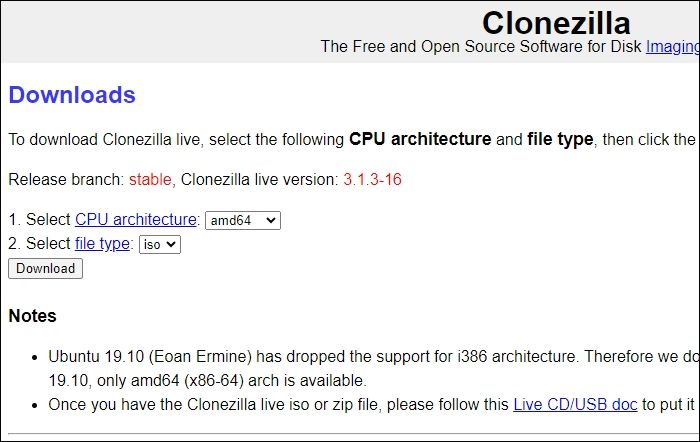Click the red 'stable' release branch text
Screen dimensions: 700x442
[x=150, y=180]
